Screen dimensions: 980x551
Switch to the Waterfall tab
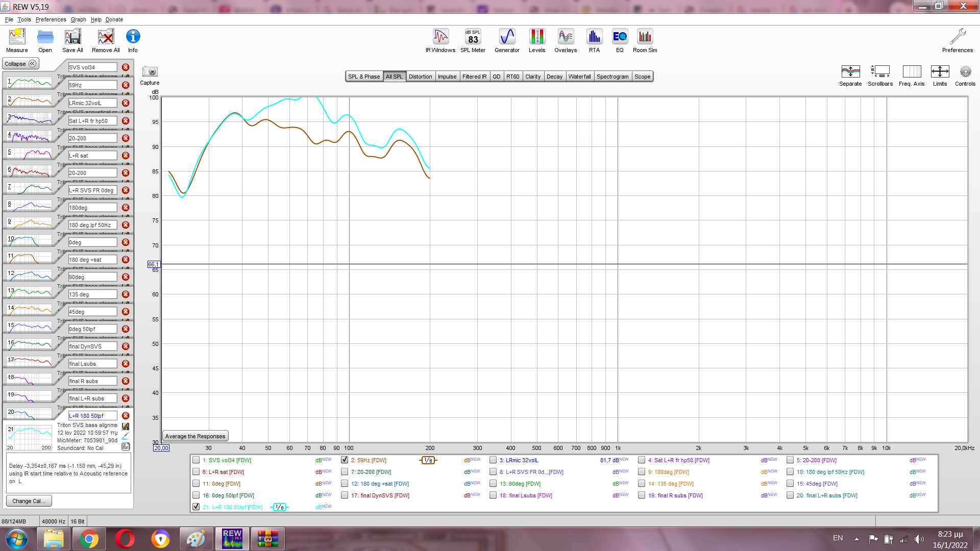click(x=579, y=77)
